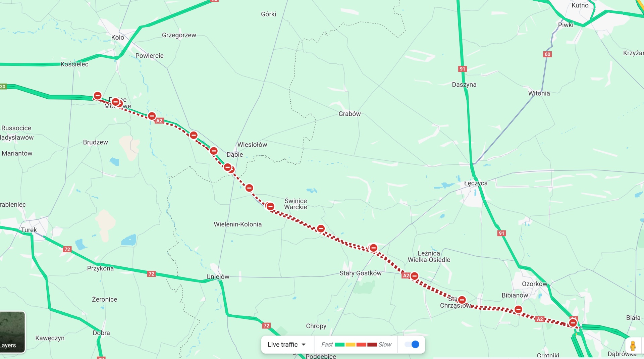Click the road closure icon beside Stary Gostków A2 shield
The image size is (644, 359).
pyautogui.click(x=415, y=276)
